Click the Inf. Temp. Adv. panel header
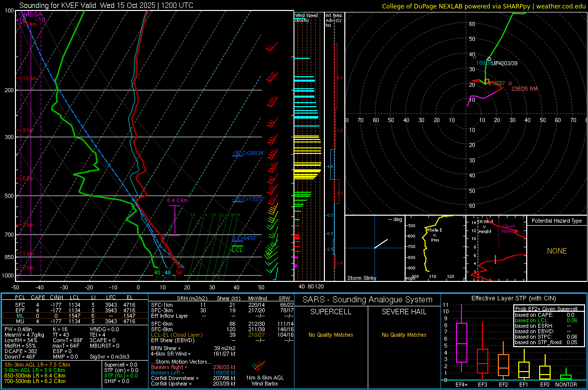 coord(334,20)
